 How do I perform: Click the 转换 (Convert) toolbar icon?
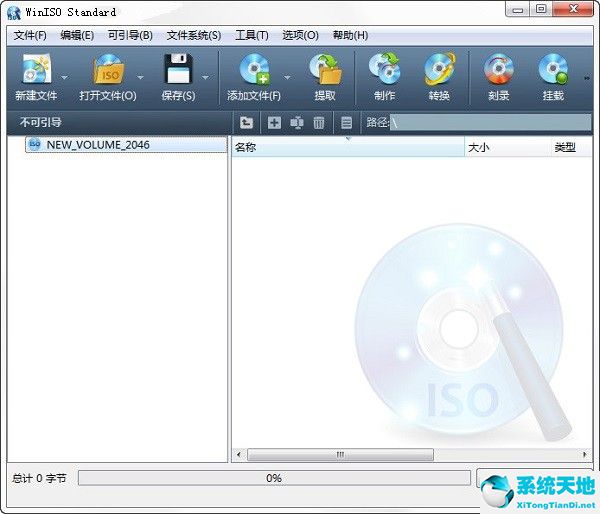pyautogui.click(x=439, y=70)
